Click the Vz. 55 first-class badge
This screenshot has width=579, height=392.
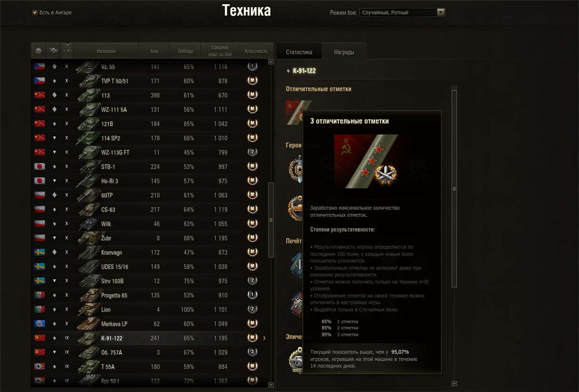252,67
